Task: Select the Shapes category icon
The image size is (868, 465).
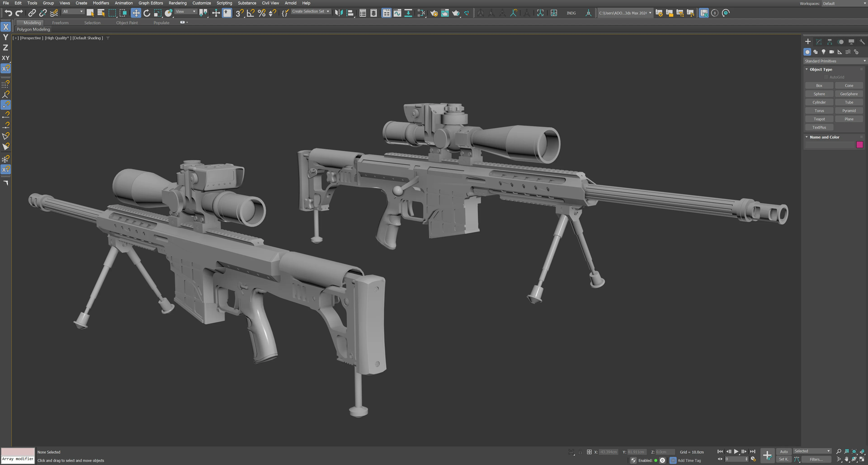Action: pyautogui.click(x=815, y=52)
